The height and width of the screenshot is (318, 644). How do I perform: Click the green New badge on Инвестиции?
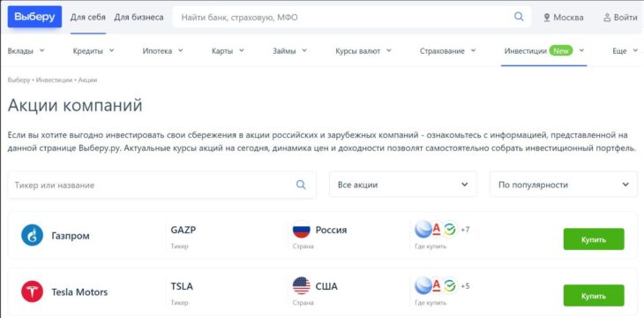pyautogui.click(x=561, y=51)
